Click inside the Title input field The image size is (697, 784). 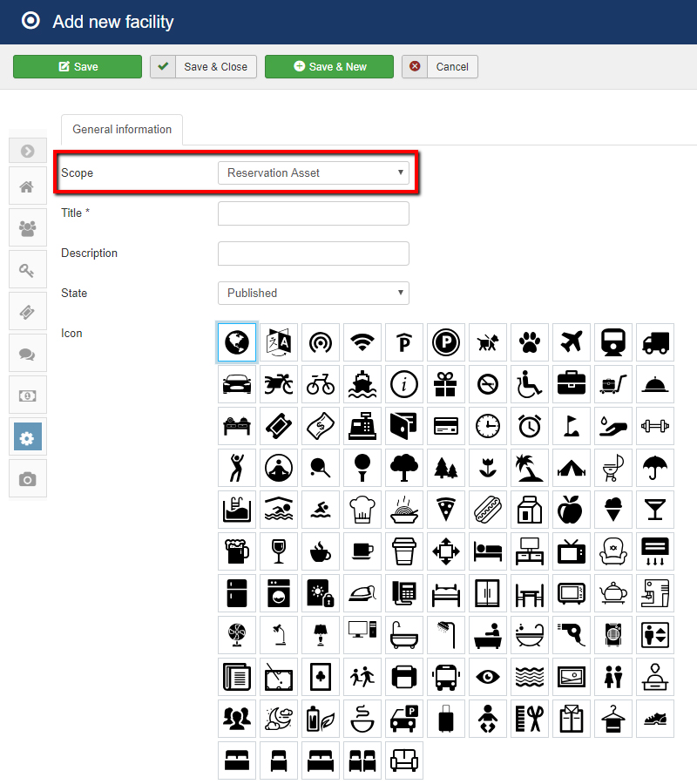point(314,213)
